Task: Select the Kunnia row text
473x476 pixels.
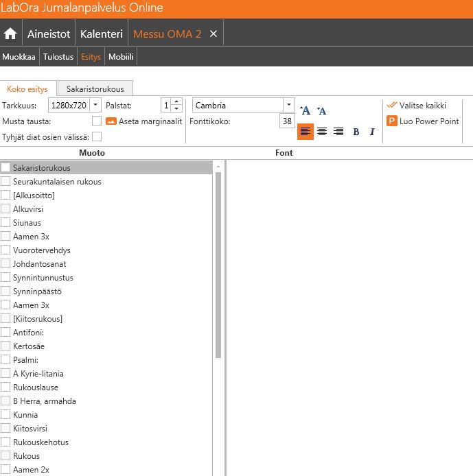Action: click(25, 415)
